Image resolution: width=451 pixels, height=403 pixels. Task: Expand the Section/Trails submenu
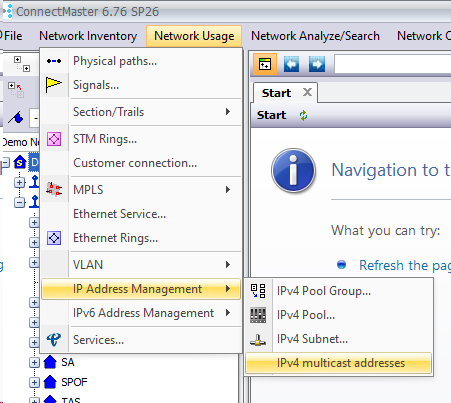click(x=141, y=112)
